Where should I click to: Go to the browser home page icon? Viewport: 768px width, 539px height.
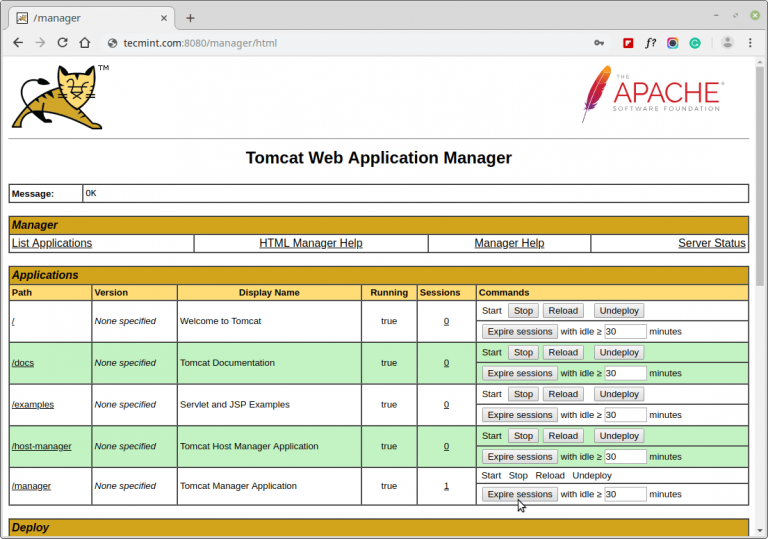(85, 43)
